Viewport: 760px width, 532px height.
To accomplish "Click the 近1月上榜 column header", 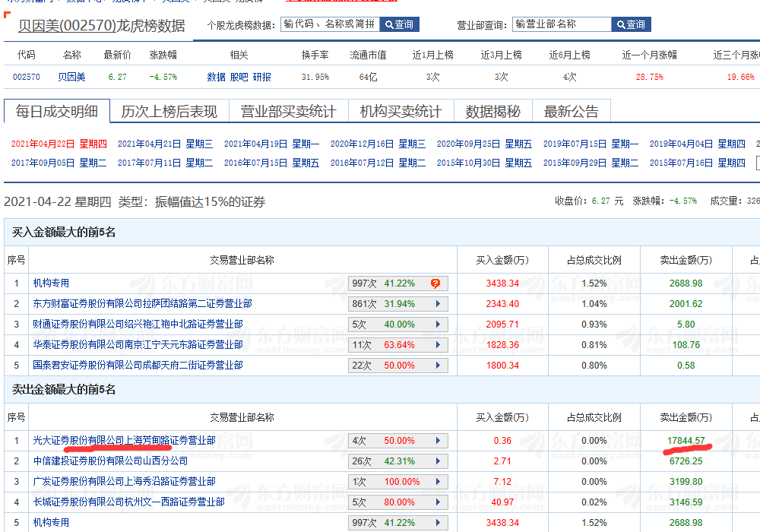I will (x=433, y=55).
